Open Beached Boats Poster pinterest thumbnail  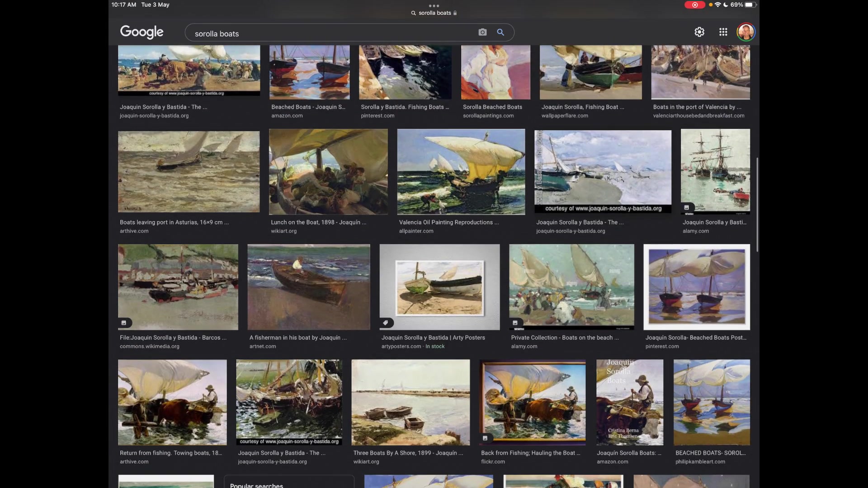697,287
